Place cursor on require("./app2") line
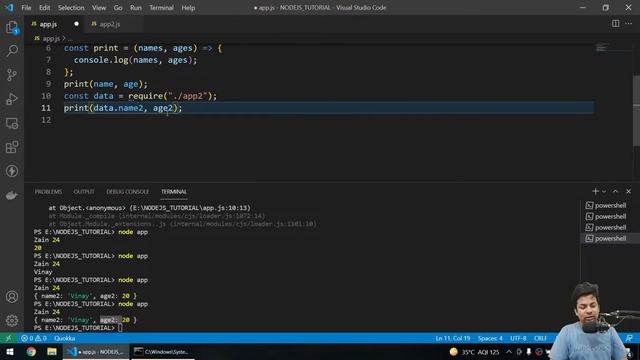 (140, 96)
